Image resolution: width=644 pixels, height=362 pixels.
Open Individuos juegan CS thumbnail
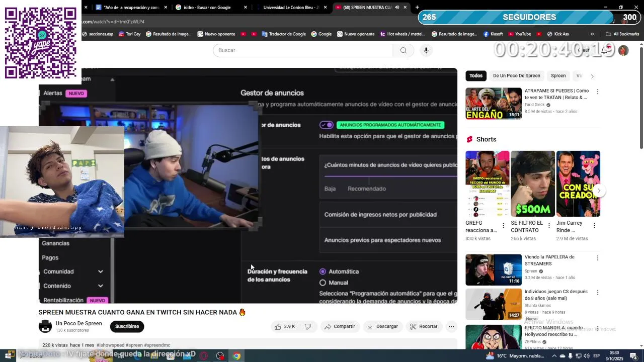494,304
